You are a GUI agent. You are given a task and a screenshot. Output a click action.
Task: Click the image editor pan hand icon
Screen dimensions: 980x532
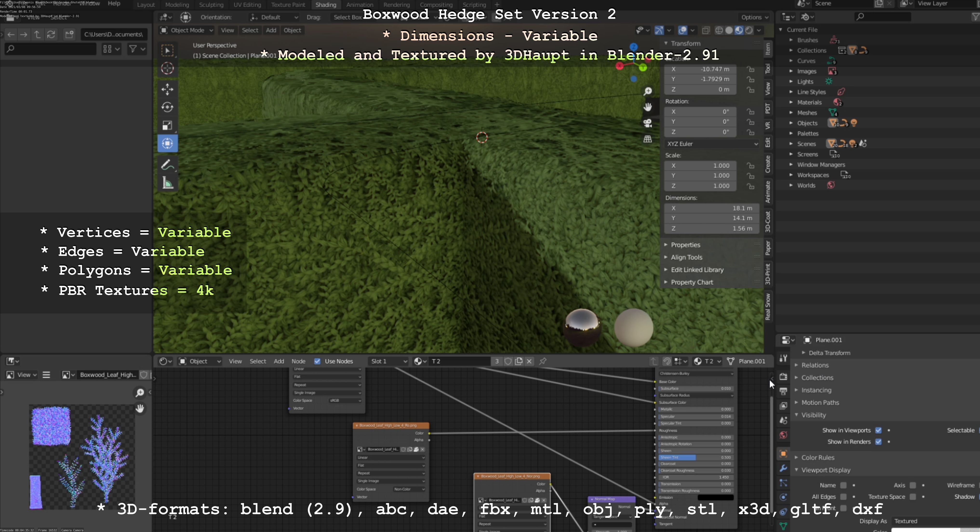[x=140, y=408]
